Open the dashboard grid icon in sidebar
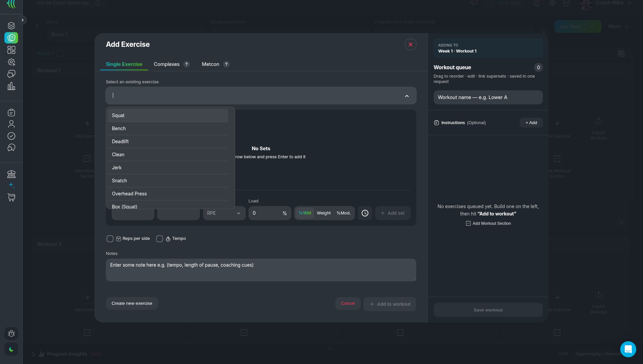This screenshot has width=643, height=364. [x=11, y=50]
